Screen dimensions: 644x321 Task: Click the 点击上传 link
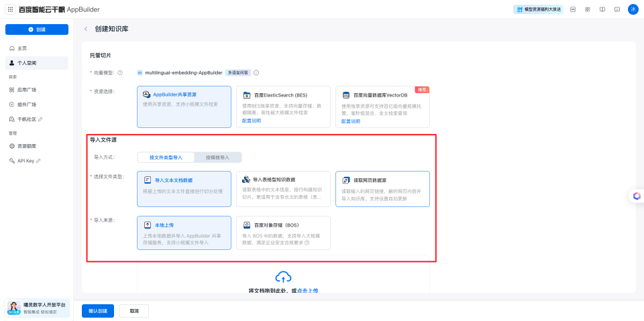(308, 291)
